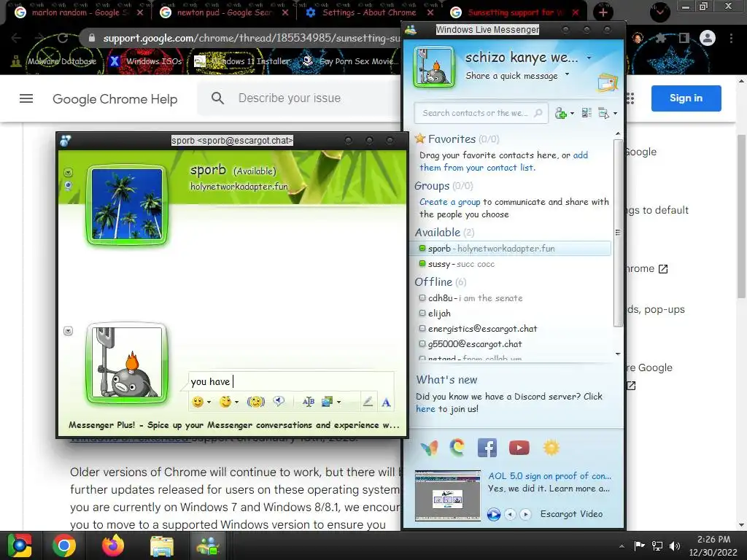Open Chrome Help hamburger menu
The width and height of the screenshot is (747, 560).
(26, 98)
